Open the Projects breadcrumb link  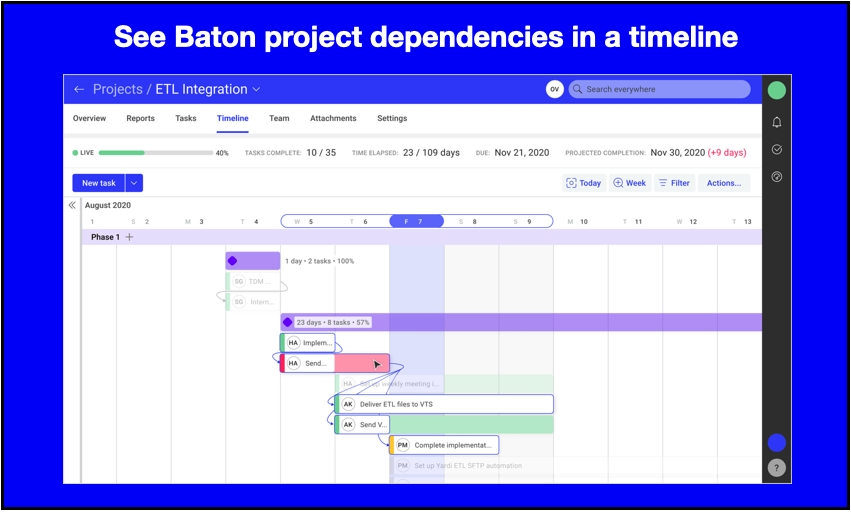pyautogui.click(x=117, y=89)
